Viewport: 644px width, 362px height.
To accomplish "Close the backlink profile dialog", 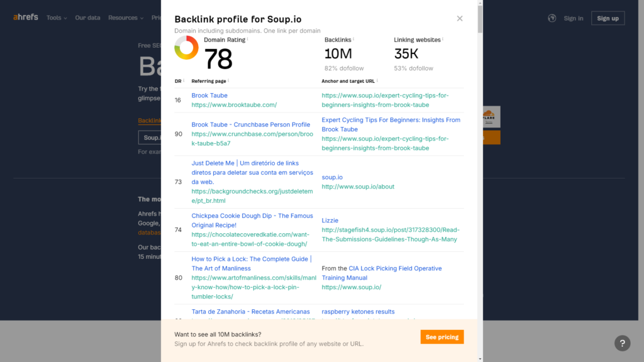I will [460, 18].
